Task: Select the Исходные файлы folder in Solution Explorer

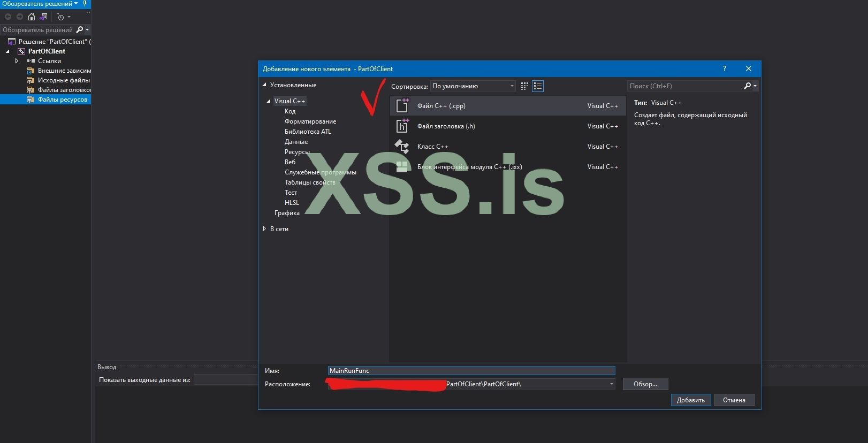Action: point(64,80)
